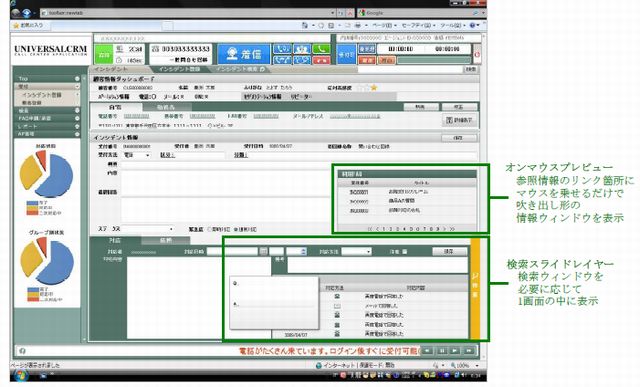Toggle the checkbox next to 注意

tap(404, 251)
